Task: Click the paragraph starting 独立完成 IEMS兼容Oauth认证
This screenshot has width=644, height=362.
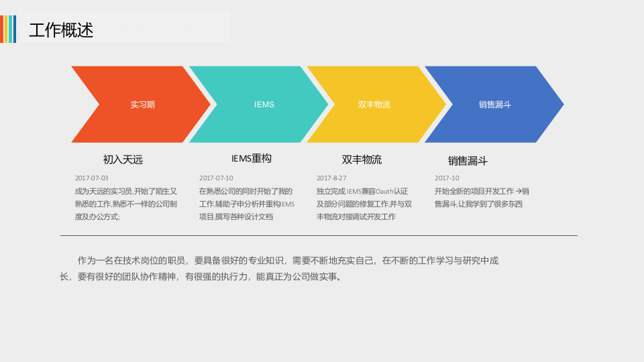Action: (364, 204)
